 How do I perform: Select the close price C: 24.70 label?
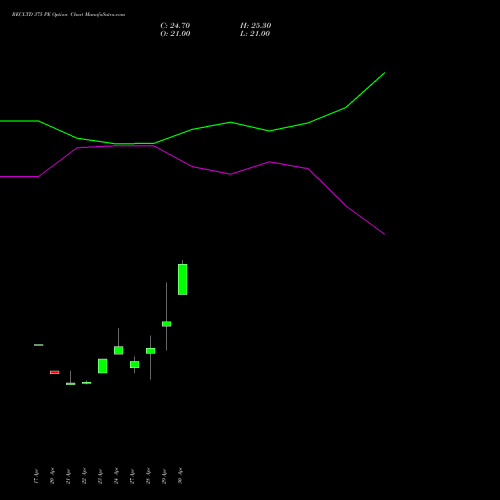tap(175, 26)
